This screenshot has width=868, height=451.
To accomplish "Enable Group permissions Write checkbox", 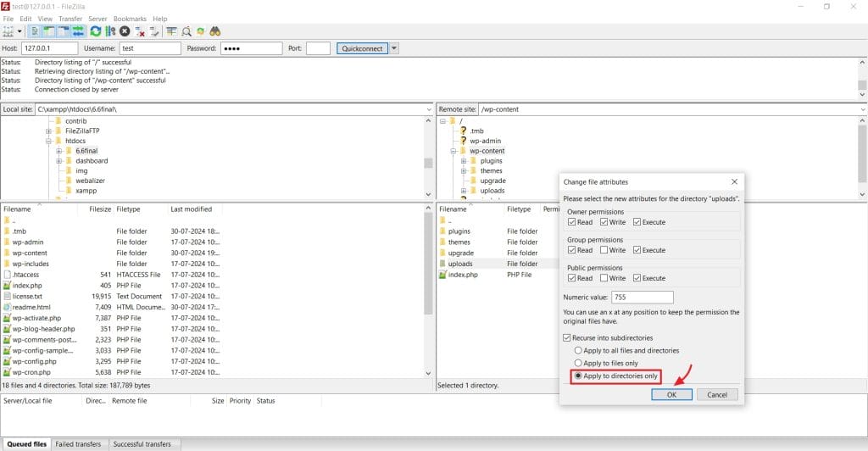I will [x=604, y=250].
